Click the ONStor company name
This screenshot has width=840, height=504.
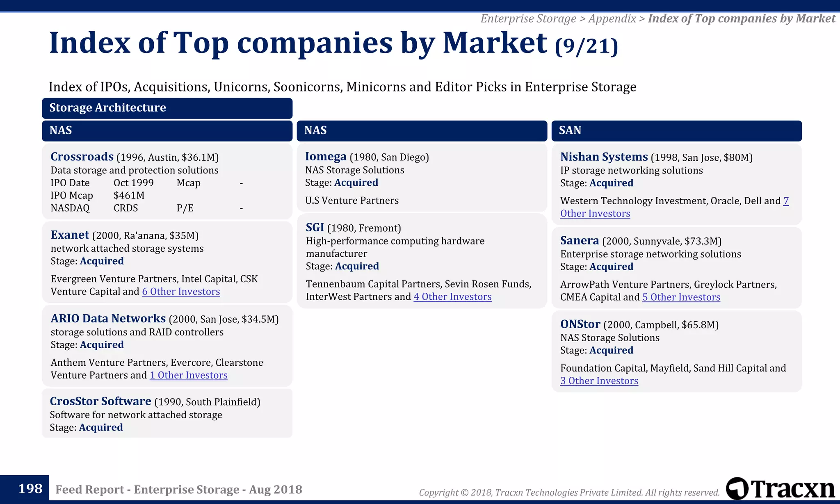(580, 324)
